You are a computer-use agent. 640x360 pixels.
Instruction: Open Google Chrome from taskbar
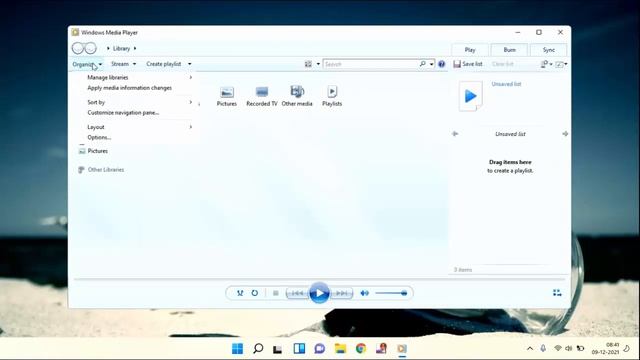tap(361, 349)
